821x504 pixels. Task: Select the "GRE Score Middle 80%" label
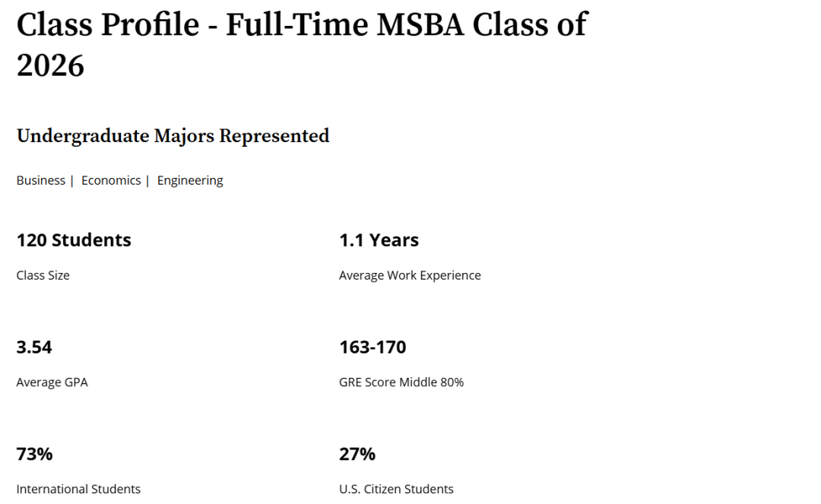401,382
